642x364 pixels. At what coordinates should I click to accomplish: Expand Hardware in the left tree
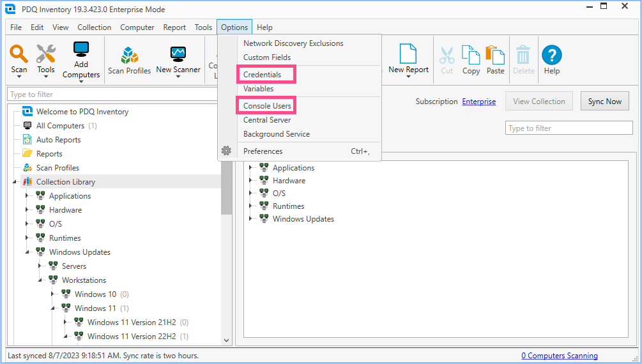click(27, 209)
